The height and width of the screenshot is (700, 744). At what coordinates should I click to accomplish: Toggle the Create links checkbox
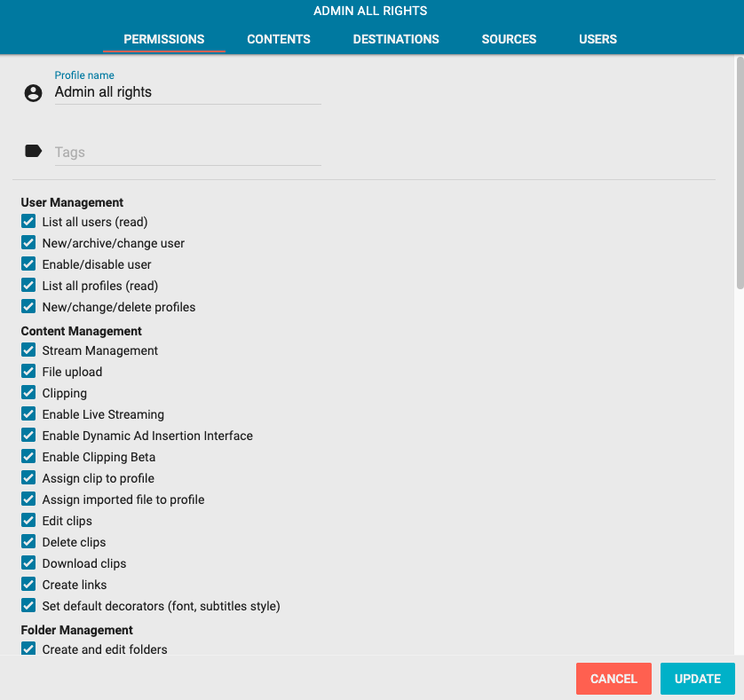point(28,585)
